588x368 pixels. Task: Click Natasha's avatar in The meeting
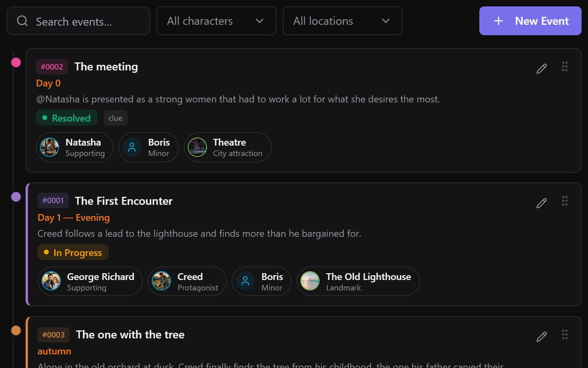tap(50, 147)
